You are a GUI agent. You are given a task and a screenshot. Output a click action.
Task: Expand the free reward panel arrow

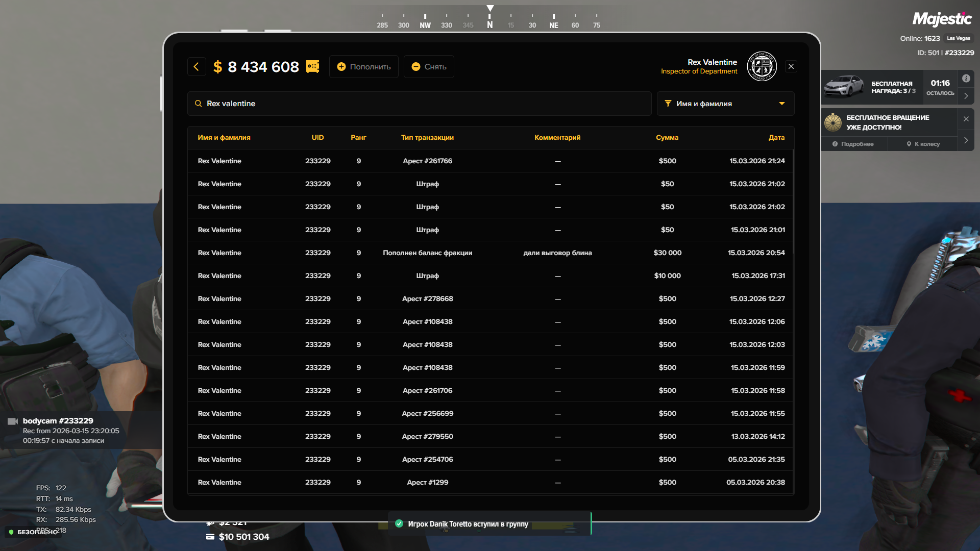966,96
